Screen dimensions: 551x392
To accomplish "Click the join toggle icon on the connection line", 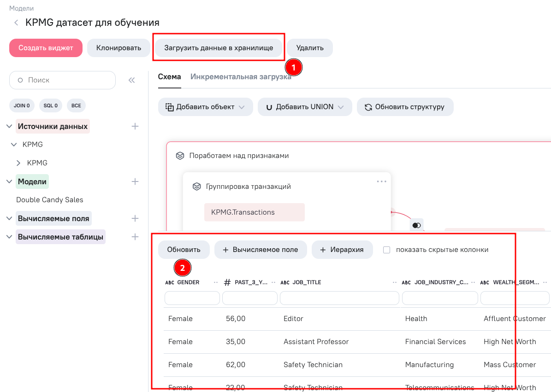I will click(416, 225).
